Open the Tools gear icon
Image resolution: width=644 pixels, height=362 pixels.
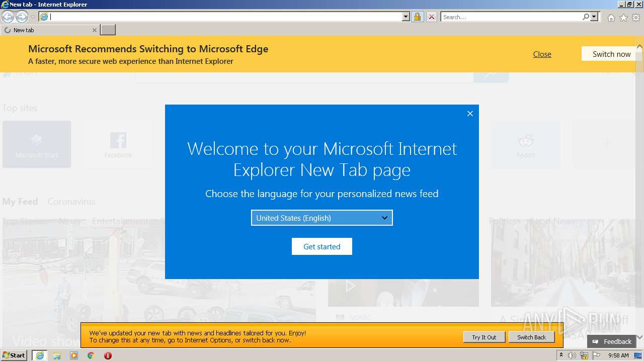coord(636,18)
